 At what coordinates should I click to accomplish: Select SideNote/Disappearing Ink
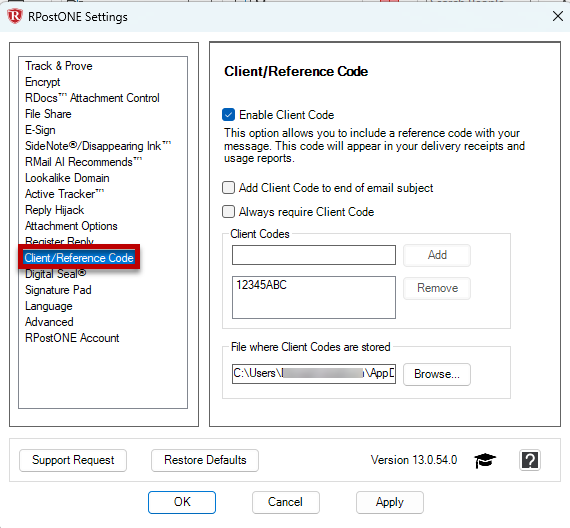[98, 146]
